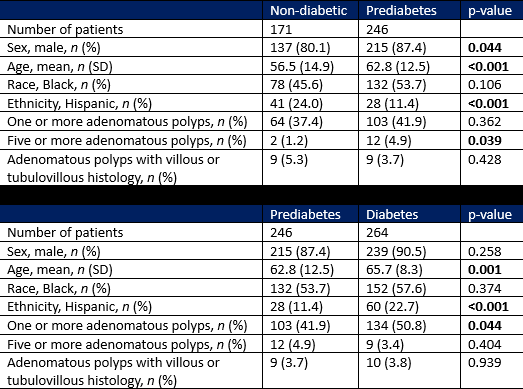Select the 239 (90.5) male cell
The image size is (523, 389).
tap(396, 251)
